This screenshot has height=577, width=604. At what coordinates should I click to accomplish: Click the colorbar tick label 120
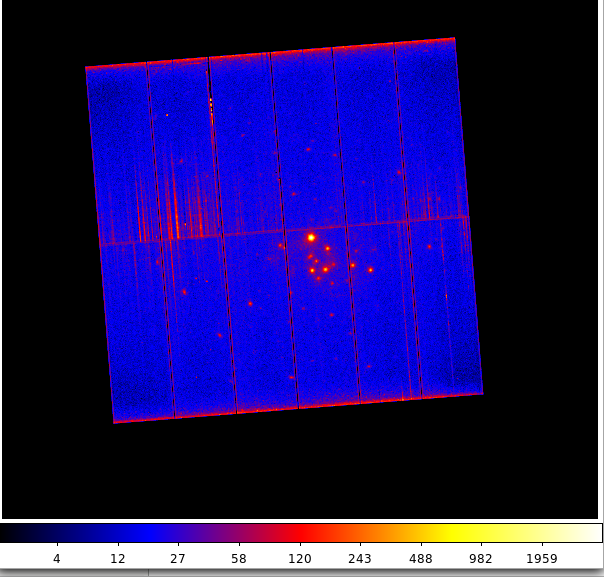pos(300,559)
